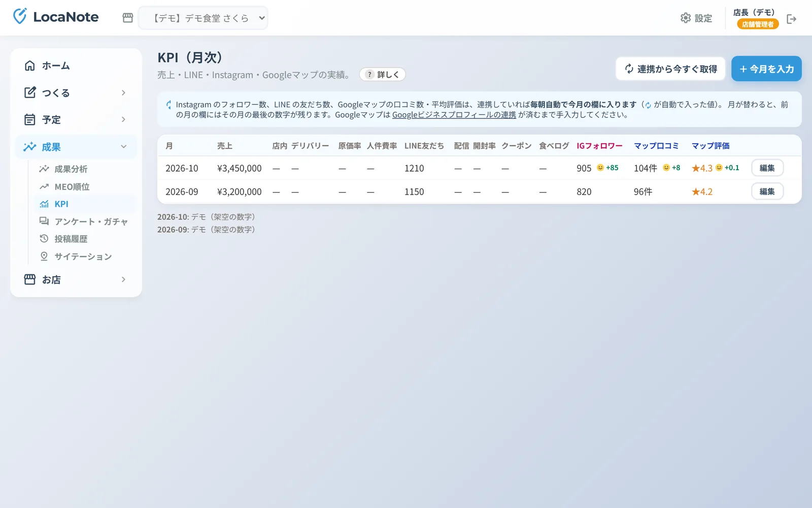Viewport: 812px width, 508px height.
Task: Click the 2026-10: デモ（架空の数字） note
Action: click(207, 217)
